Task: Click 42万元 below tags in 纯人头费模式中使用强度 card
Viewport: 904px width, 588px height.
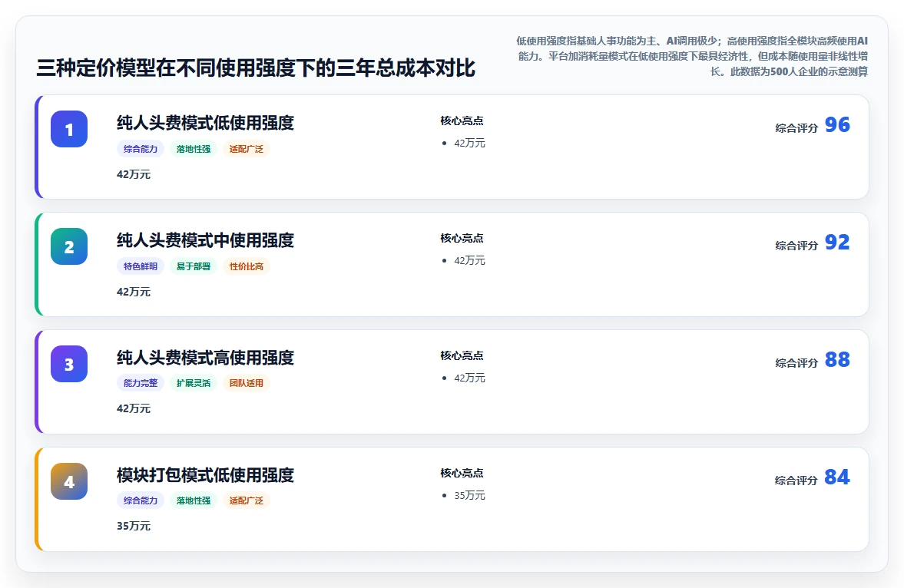Action: [x=133, y=292]
